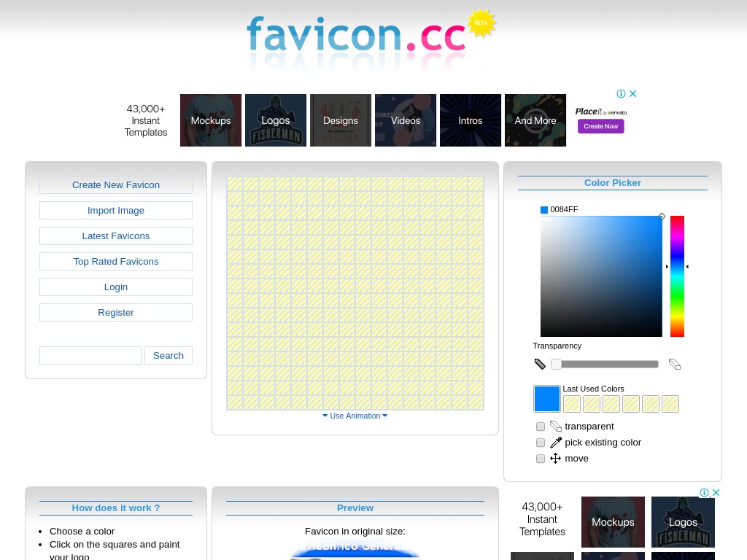Image resolution: width=747 pixels, height=560 pixels.
Task: Click the Color Picker panel header
Action: pyautogui.click(x=612, y=182)
